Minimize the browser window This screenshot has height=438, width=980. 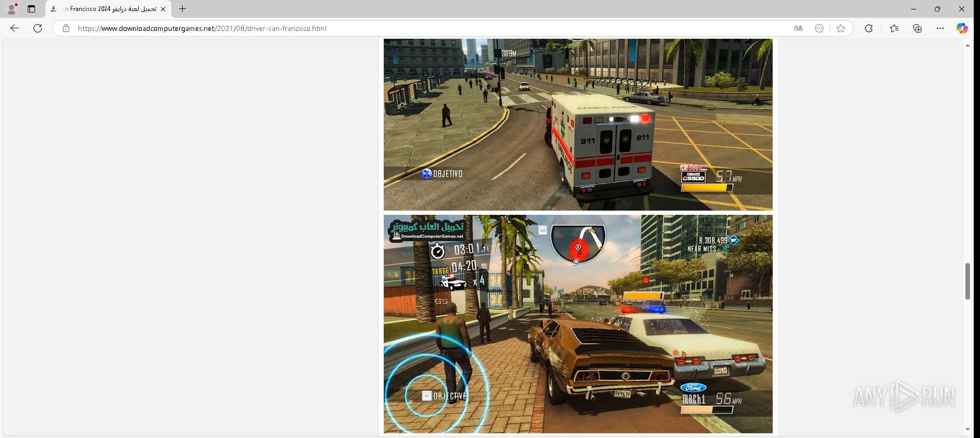(914, 9)
